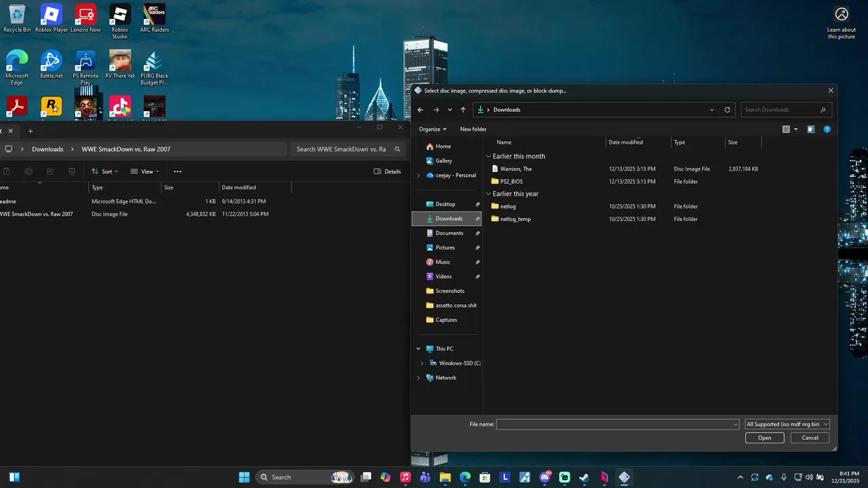Select the RV There Yet desktop shortcut

(120, 64)
